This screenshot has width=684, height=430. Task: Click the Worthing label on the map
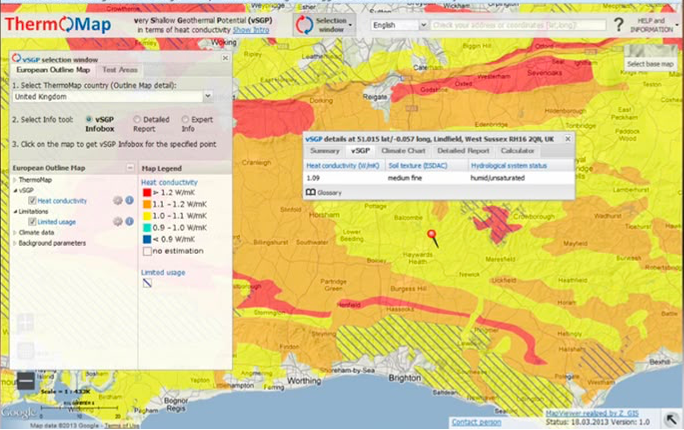[x=304, y=381]
